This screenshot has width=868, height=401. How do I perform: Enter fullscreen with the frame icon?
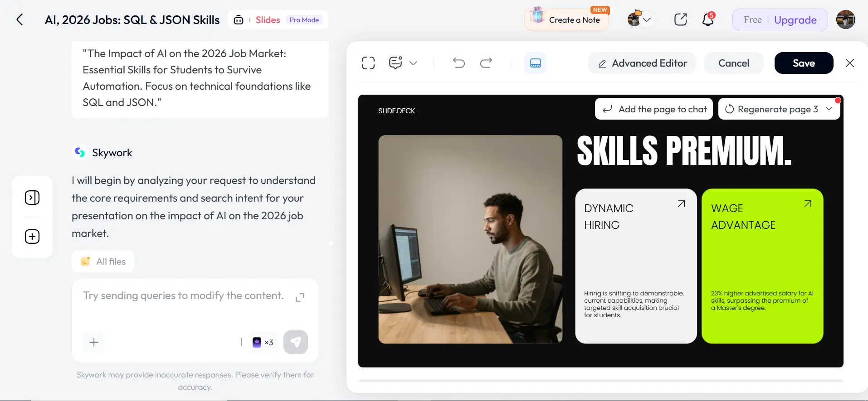coord(368,63)
